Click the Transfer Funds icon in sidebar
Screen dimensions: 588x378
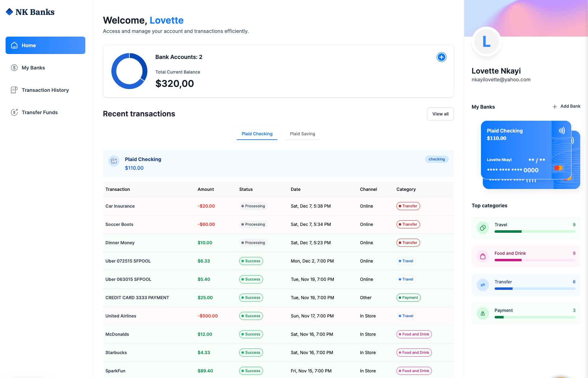pos(14,112)
